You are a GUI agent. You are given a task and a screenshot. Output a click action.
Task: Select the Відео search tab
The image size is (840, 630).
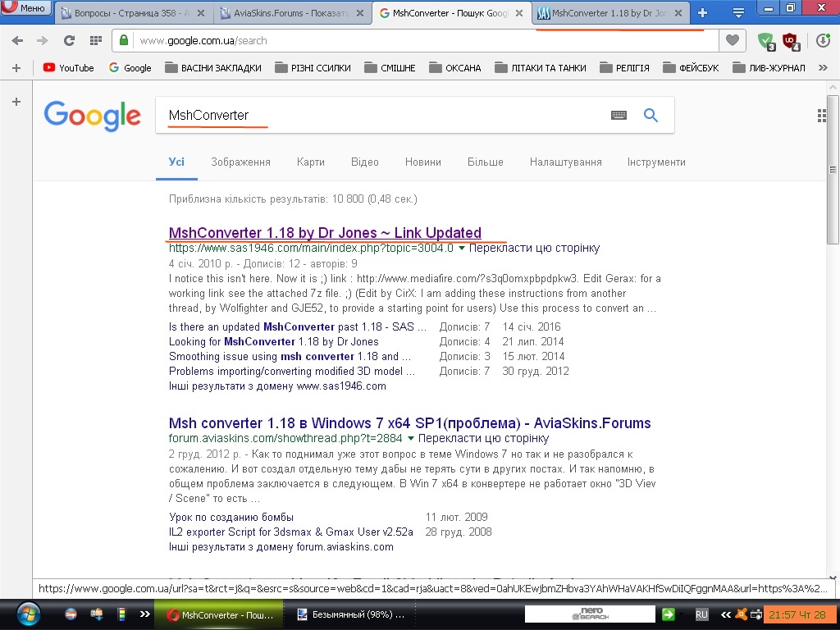click(x=365, y=162)
